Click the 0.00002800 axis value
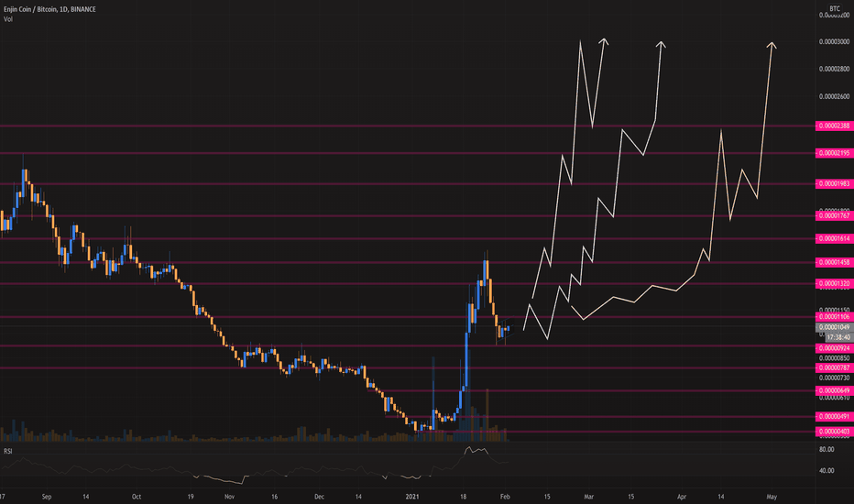The width and height of the screenshot is (854, 504). 834,70
